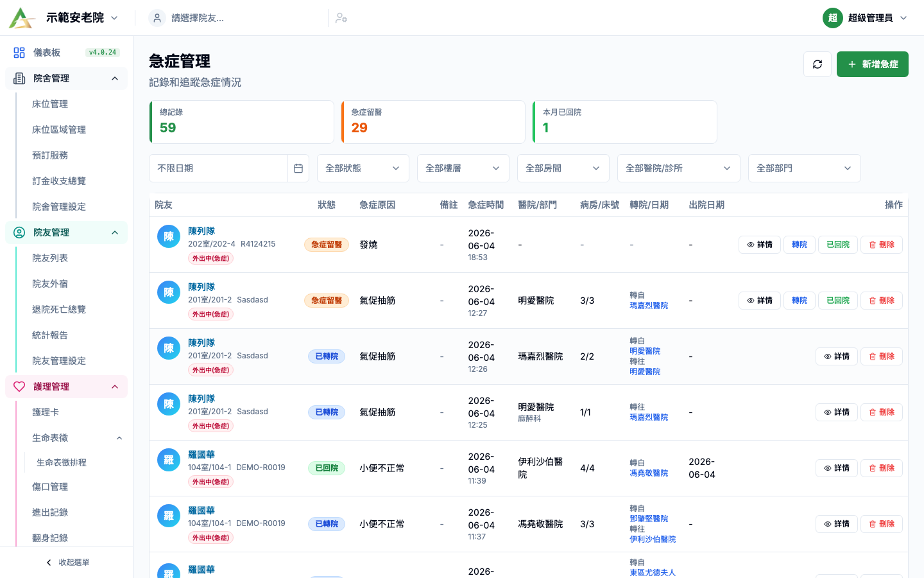The image size is (924, 578).
Task: Delete the 發燒 emergency record
Action: point(882,245)
